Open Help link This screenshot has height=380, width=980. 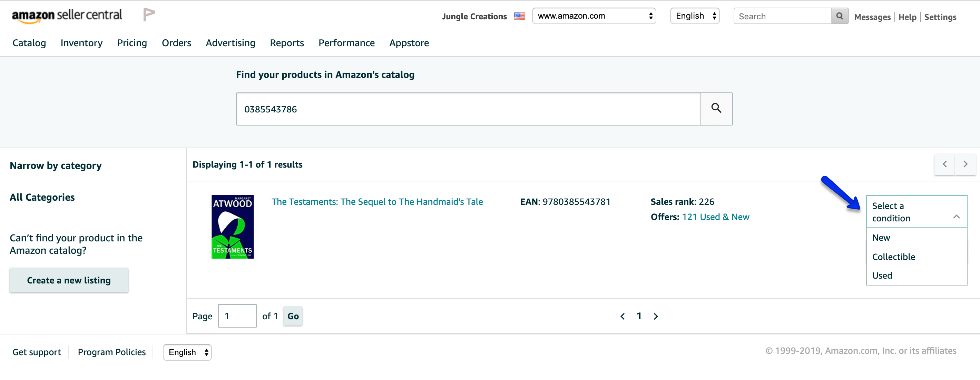click(x=907, y=17)
